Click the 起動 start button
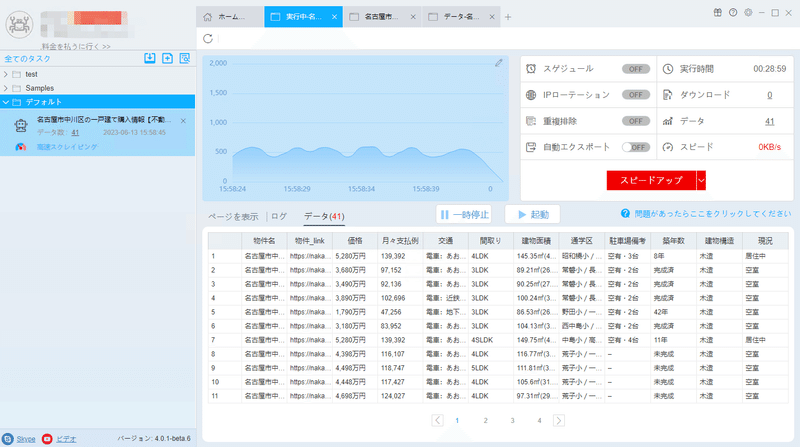This screenshot has width=800, height=447. (x=533, y=214)
